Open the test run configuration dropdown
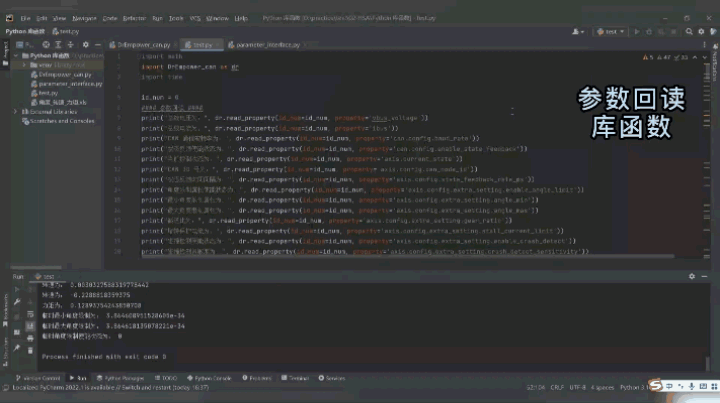720x403 pixels. click(610, 32)
